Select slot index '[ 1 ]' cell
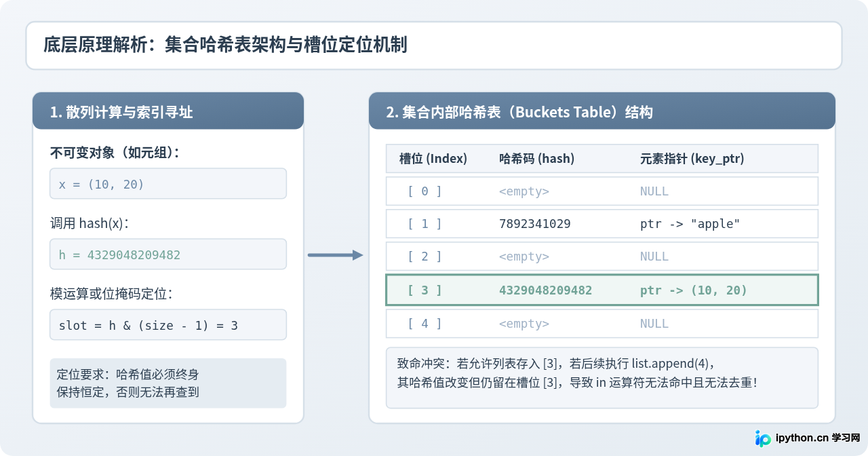868x456 pixels. coord(425,224)
